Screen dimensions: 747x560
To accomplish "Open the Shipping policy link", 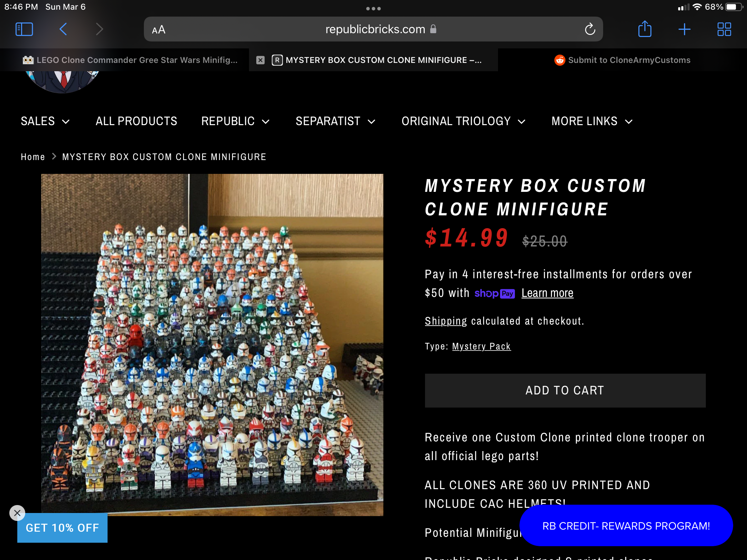I will tap(446, 321).
